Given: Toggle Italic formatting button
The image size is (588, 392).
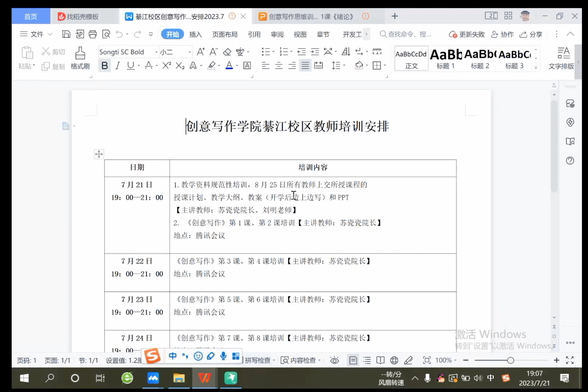Looking at the screenshot, I should tap(118, 66).
